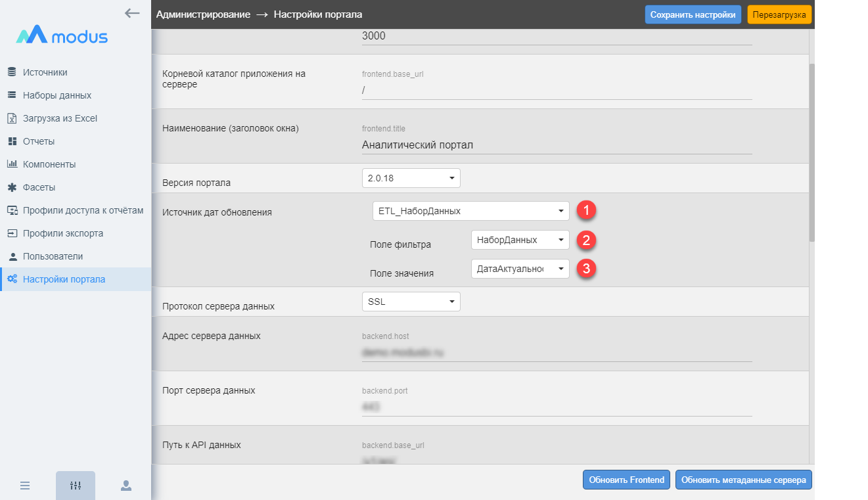Click the Обновить метаданные сервера button
Viewport: 868px width, 500px height.
744,480
